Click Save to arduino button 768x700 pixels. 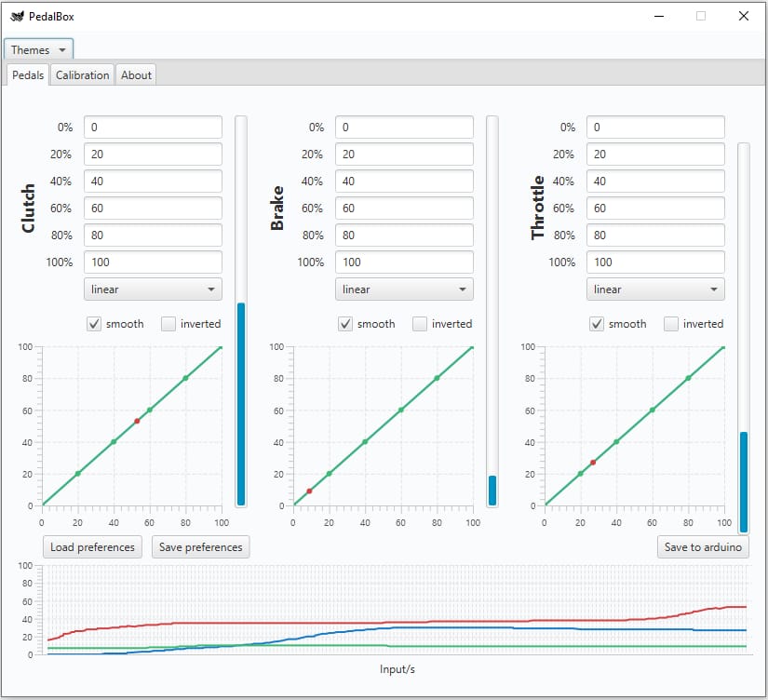pyautogui.click(x=703, y=546)
